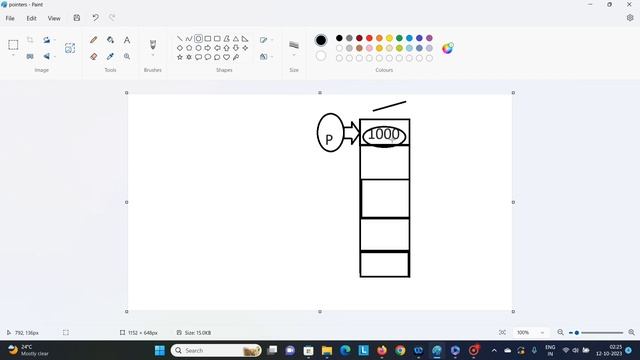Pick the Pentagon shape
640x360 pixels.
pos(189,48)
